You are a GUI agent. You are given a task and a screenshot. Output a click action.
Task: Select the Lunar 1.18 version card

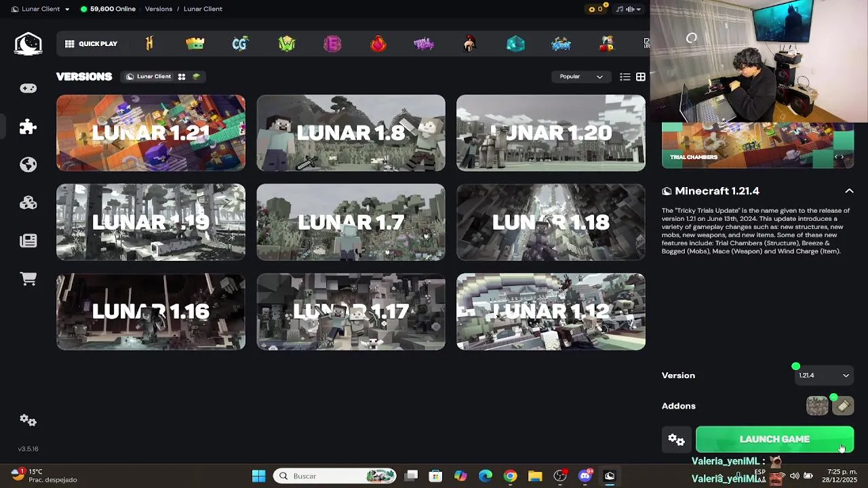551,222
